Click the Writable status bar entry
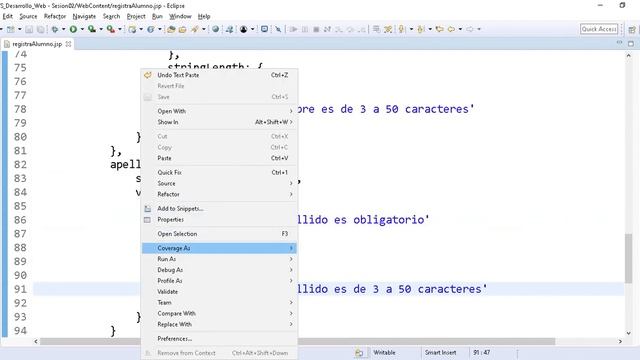 coord(384,352)
